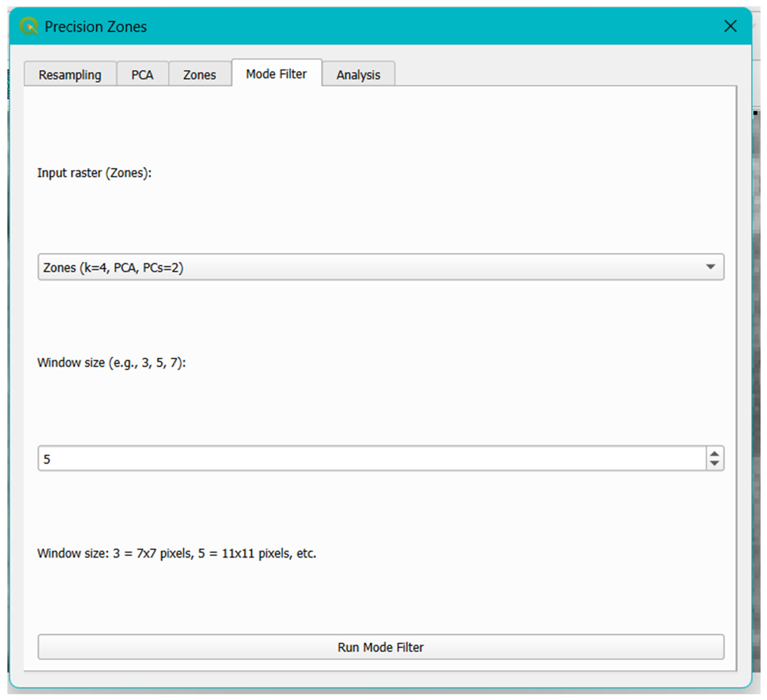
Task: Click the Zones (k=4, PCA, PCs=2) text in combo box
Action: tap(113, 267)
